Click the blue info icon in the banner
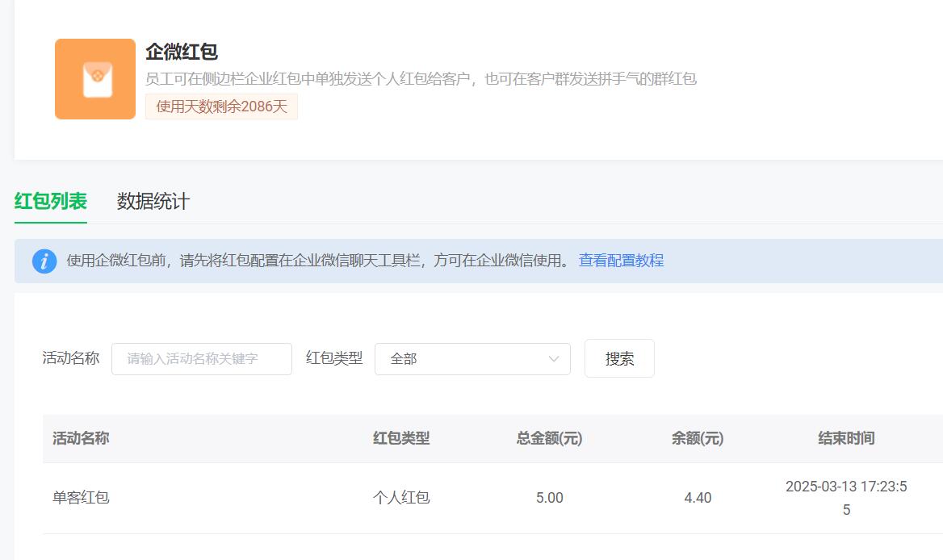Image resolution: width=943 pixels, height=560 pixels. [x=44, y=261]
